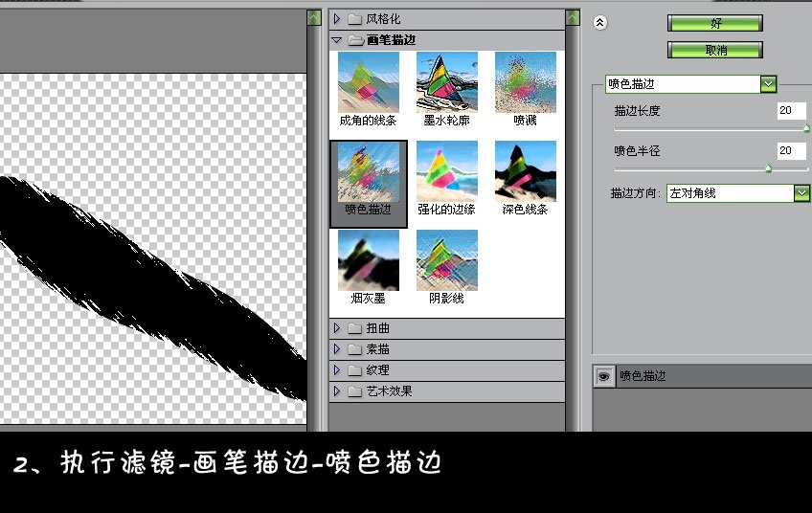Open the 喷色描边 filter name dropdown
Screen dimensions: 812x513
coord(768,84)
